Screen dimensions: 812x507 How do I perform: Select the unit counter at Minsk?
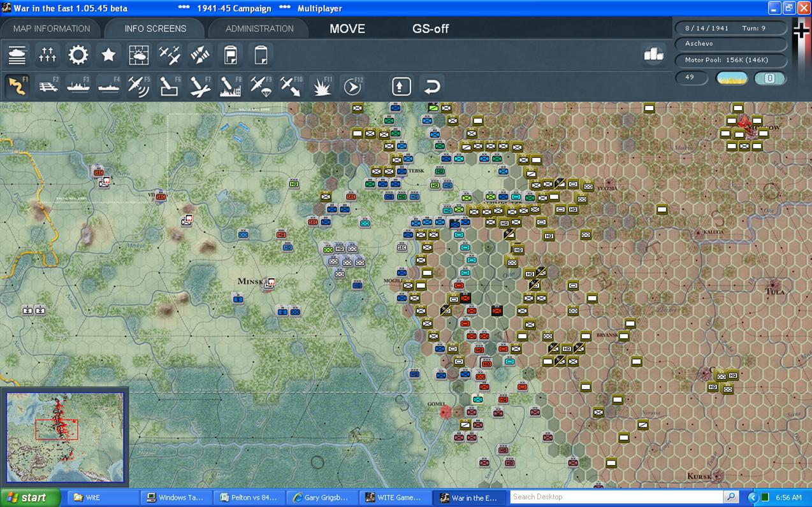(x=269, y=284)
